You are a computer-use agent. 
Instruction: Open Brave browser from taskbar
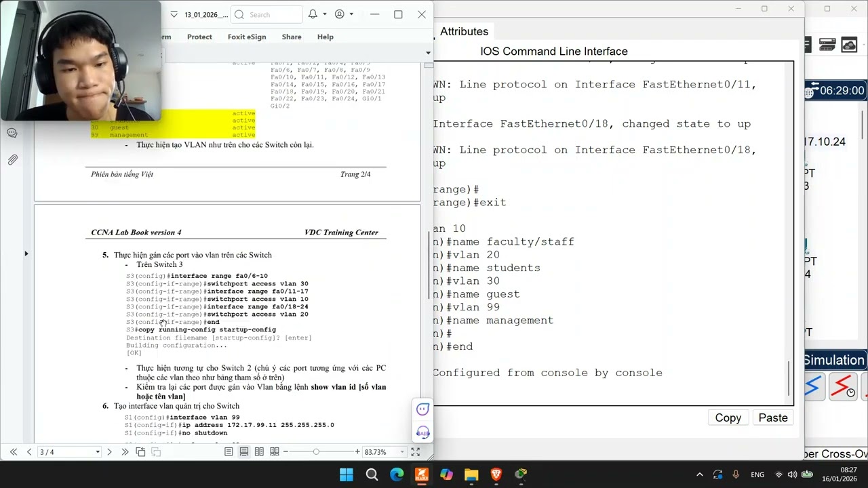496,474
